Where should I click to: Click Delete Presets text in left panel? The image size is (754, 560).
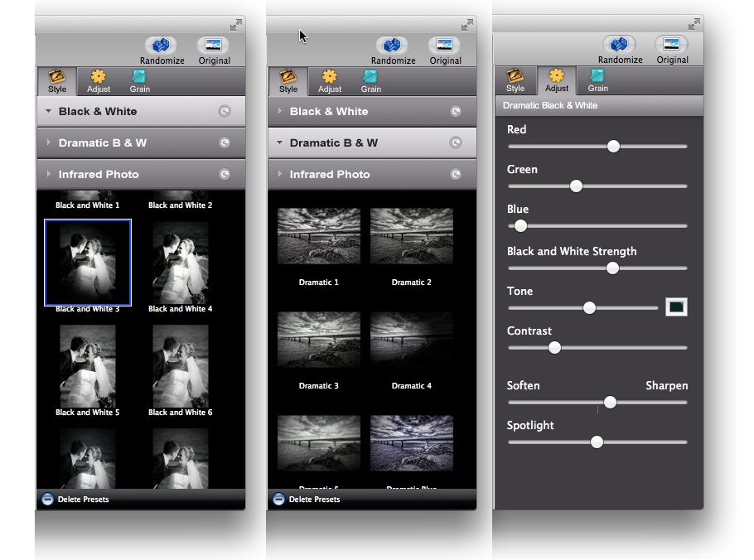coord(83,500)
